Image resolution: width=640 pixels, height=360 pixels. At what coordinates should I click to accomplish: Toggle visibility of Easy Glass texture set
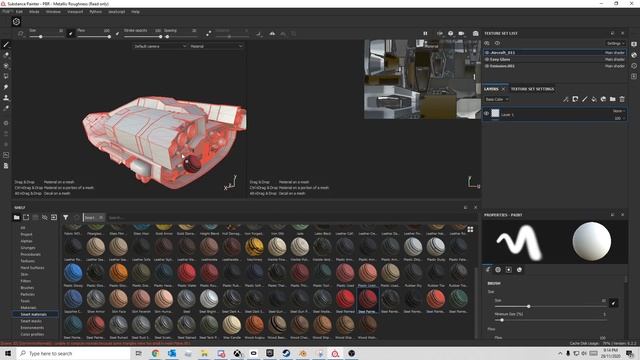click(487, 59)
